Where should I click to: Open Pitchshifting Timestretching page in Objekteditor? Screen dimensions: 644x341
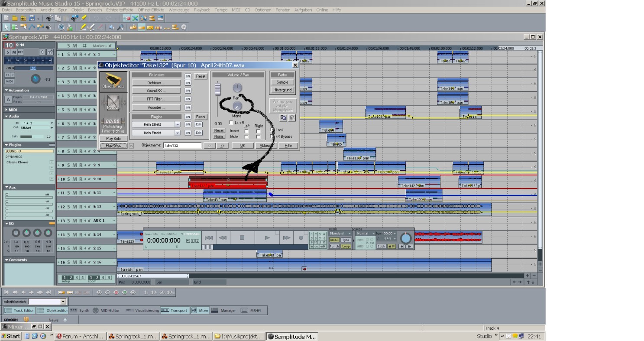[113, 125]
